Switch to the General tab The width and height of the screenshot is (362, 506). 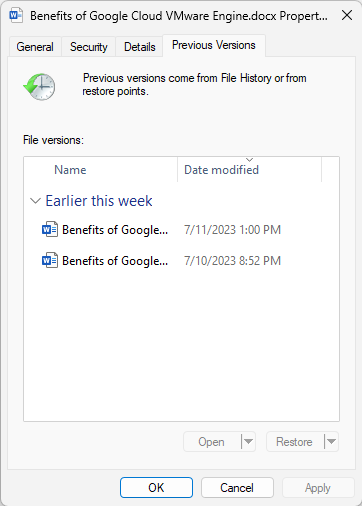(x=35, y=47)
